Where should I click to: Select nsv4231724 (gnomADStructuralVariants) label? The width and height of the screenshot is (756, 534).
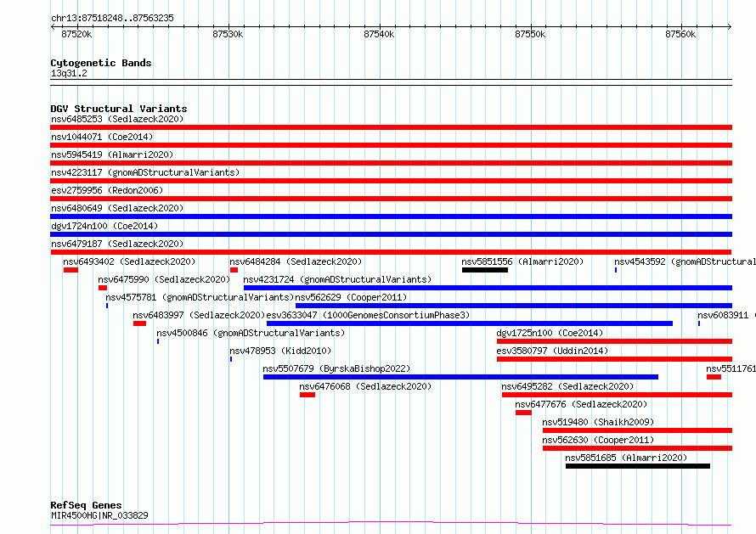coord(337,279)
